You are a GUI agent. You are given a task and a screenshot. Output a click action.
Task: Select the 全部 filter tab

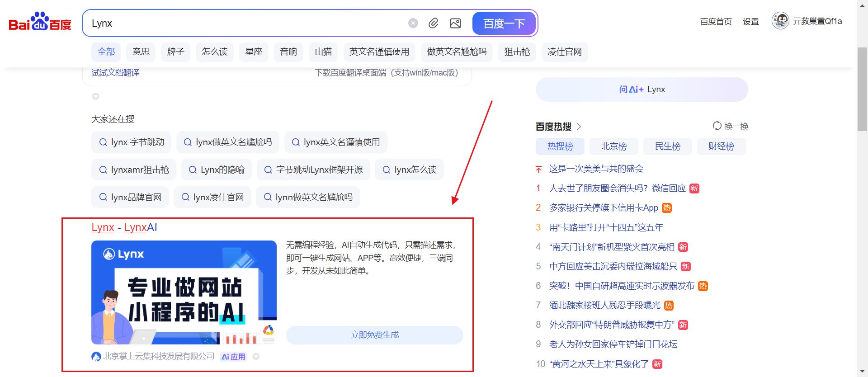coord(106,52)
